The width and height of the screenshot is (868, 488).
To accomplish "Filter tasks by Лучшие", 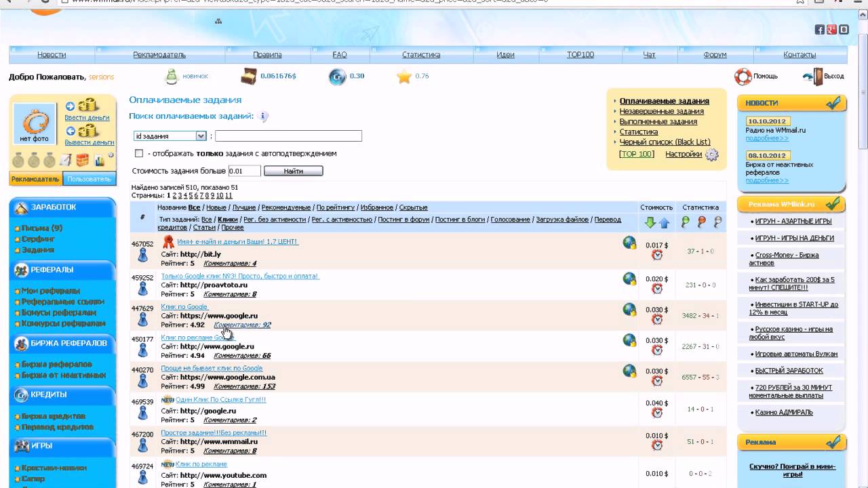I will click(244, 207).
